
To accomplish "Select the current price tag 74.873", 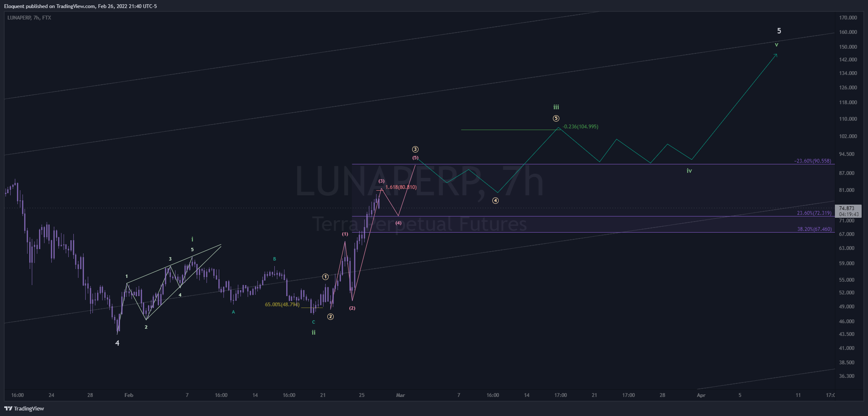I will click(848, 208).
